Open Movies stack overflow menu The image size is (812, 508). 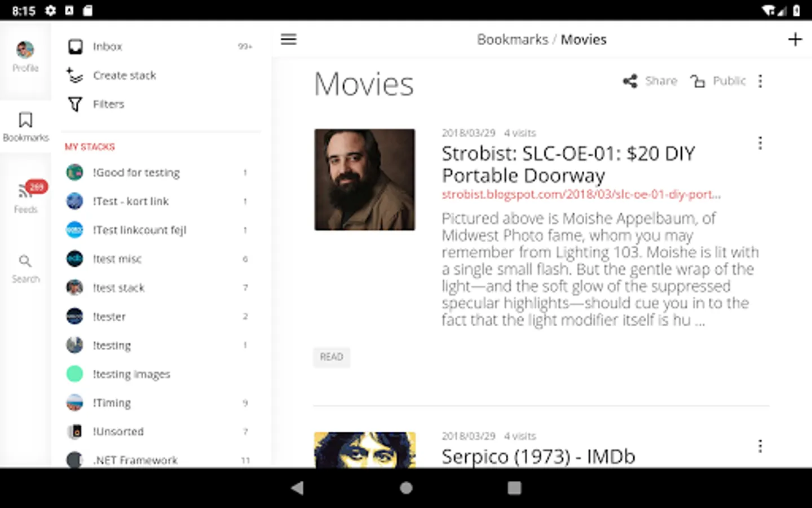tap(760, 81)
